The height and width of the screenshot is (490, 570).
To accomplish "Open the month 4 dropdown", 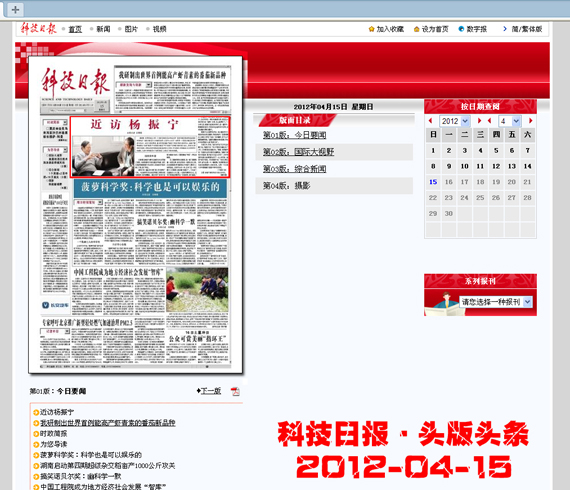I will [x=510, y=121].
